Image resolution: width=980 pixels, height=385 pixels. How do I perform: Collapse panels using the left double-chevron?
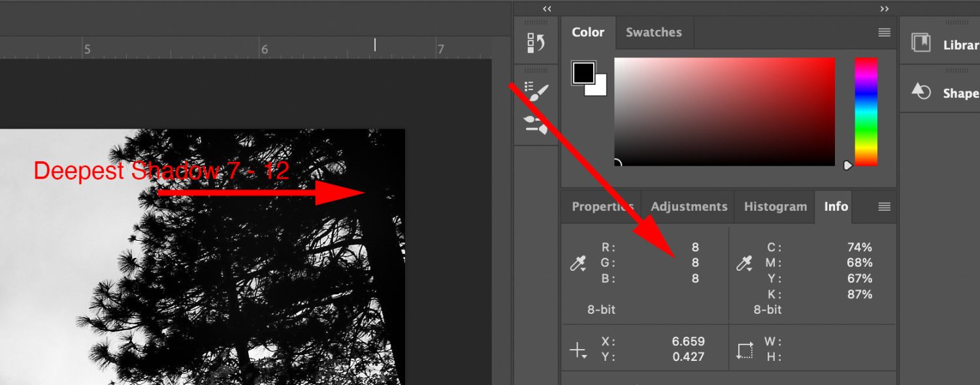tap(546, 8)
